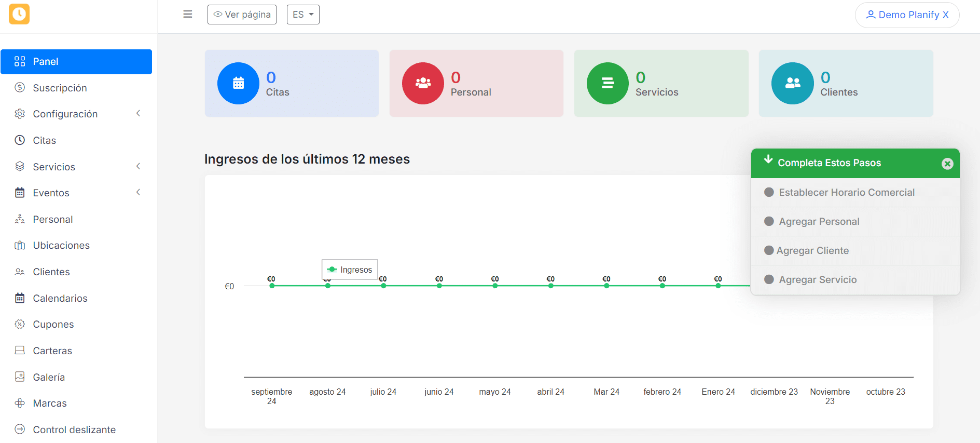The width and height of the screenshot is (980, 443).
Task: Open the ES language dropdown
Action: (303, 15)
